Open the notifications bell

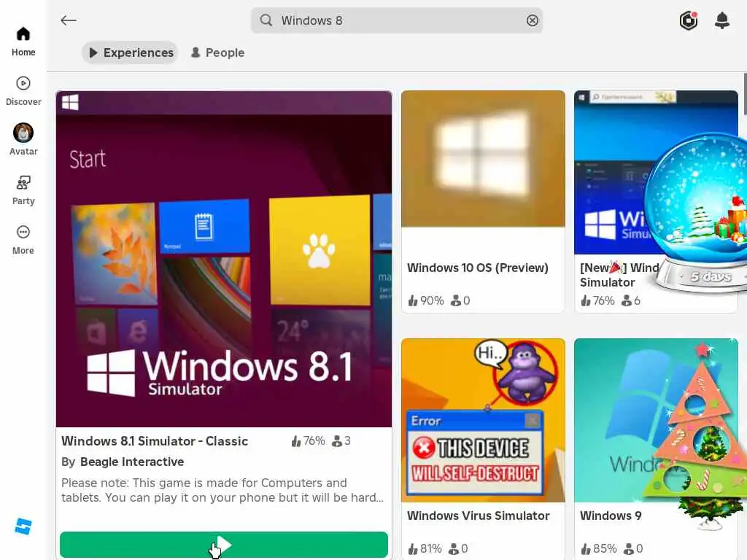[722, 20]
